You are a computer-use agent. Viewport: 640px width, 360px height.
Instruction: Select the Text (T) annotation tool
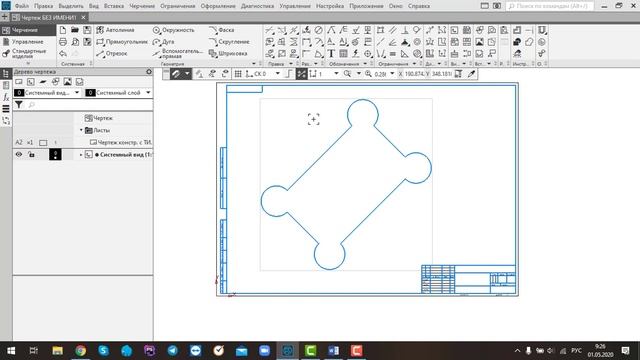click(331, 53)
